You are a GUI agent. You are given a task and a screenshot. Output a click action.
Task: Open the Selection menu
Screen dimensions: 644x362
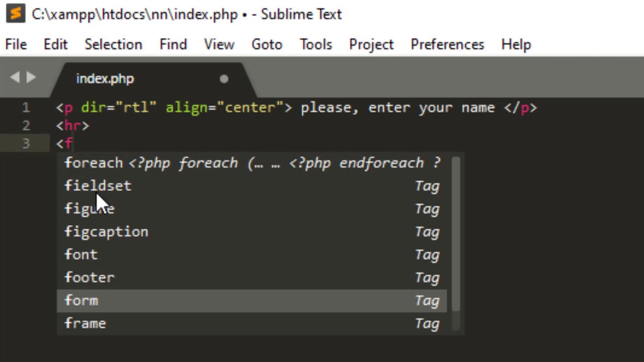[x=113, y=44]
